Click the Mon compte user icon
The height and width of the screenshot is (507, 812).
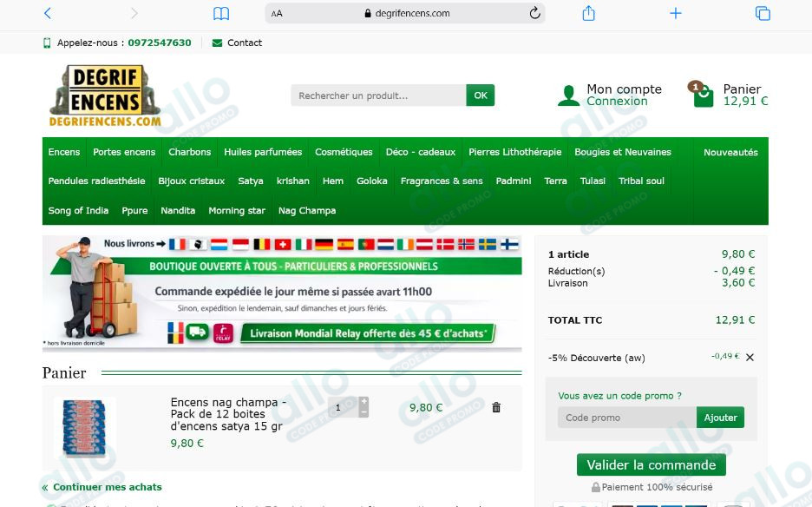[x=568, y=95]
